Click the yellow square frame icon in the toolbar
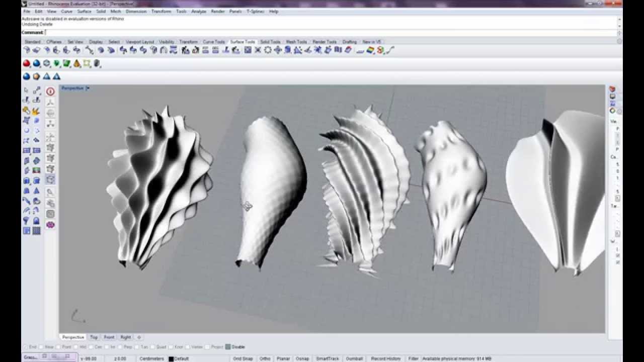This screenshot has width=644, height=362. coord(87,63)
